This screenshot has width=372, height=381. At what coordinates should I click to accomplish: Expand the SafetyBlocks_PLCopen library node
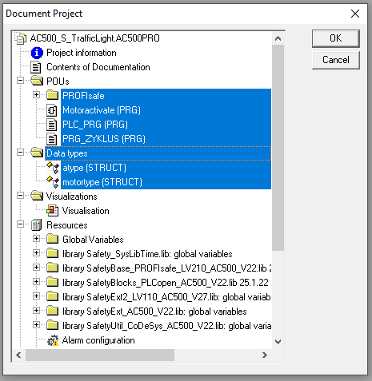(37, 282)
